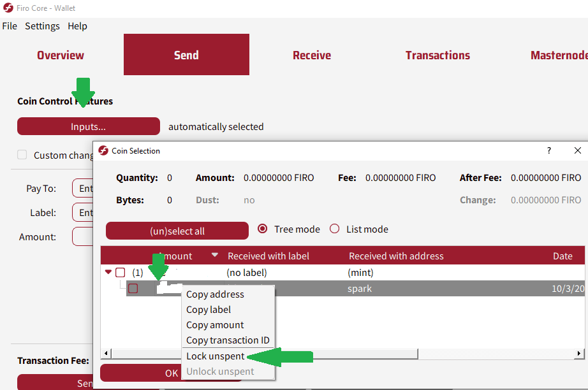Select Tree mode radio button

coord(262,229)
